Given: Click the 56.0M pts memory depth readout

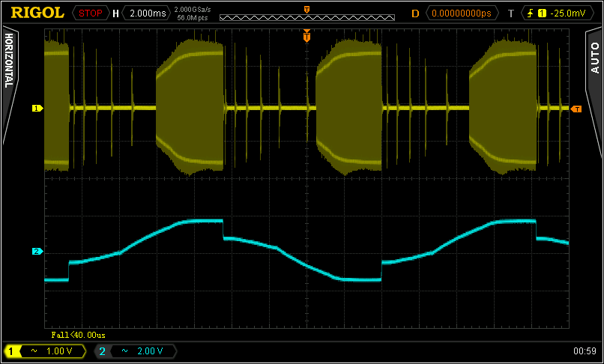Looking at the screenshot, I should pos(193,17).
